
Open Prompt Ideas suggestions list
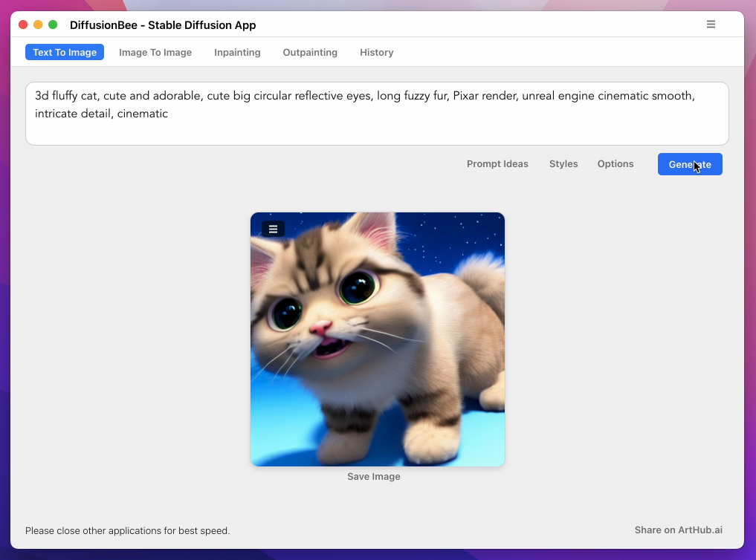point(497,163)
